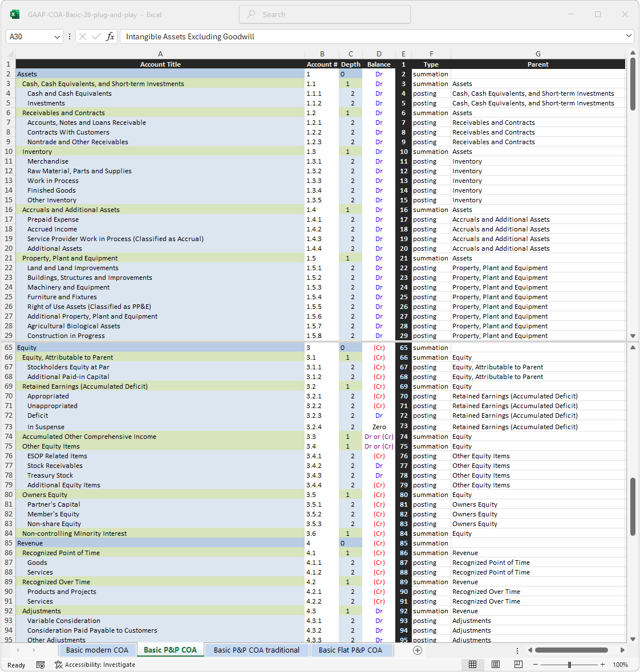Switch to Page Layout view icon
640x672 pixels.
[x=496, y=665]
